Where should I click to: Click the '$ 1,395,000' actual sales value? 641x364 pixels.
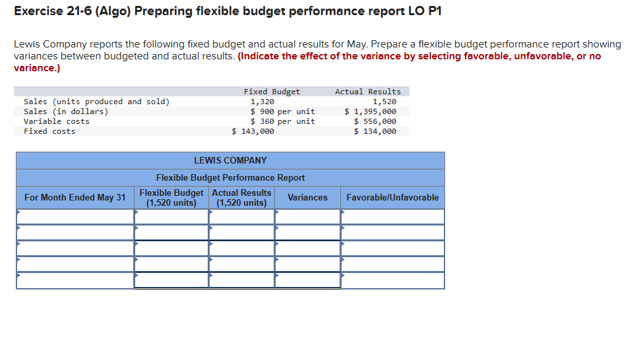(371, 111)
